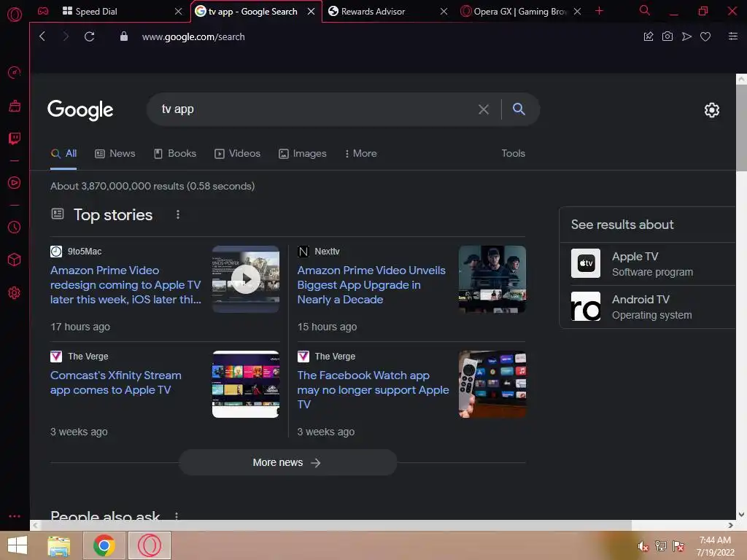Click the muted volume tray icon

coord(643,546)
